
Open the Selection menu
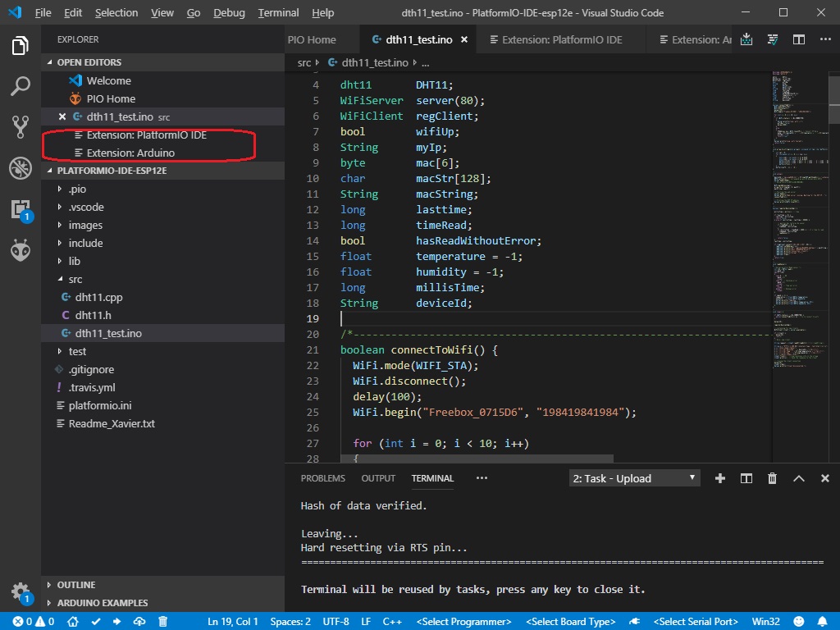pos(116,13)
